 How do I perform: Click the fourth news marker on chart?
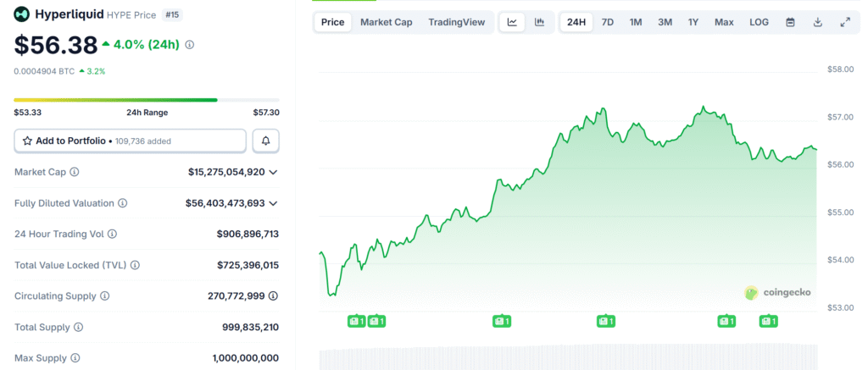coord(605,321)
